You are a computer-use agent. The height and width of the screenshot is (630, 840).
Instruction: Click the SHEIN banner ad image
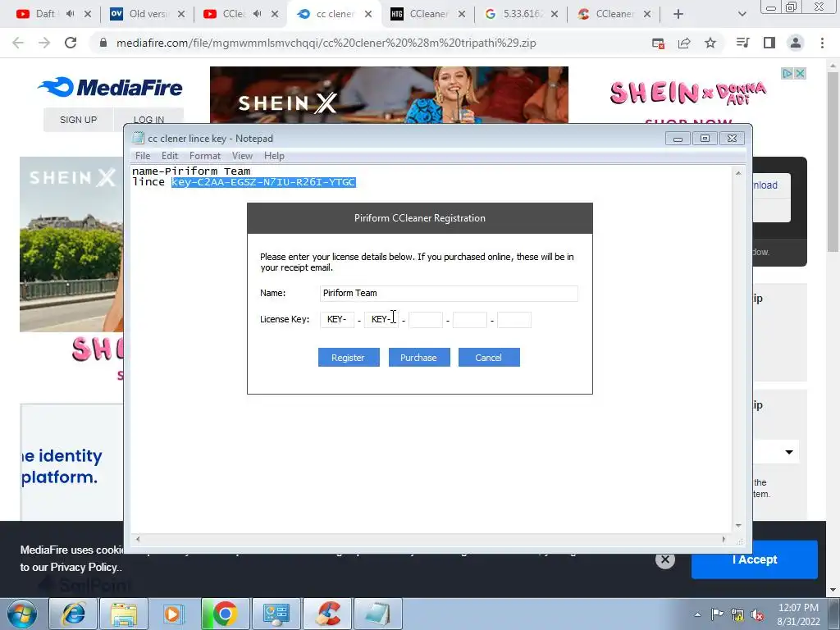(389, 95)
